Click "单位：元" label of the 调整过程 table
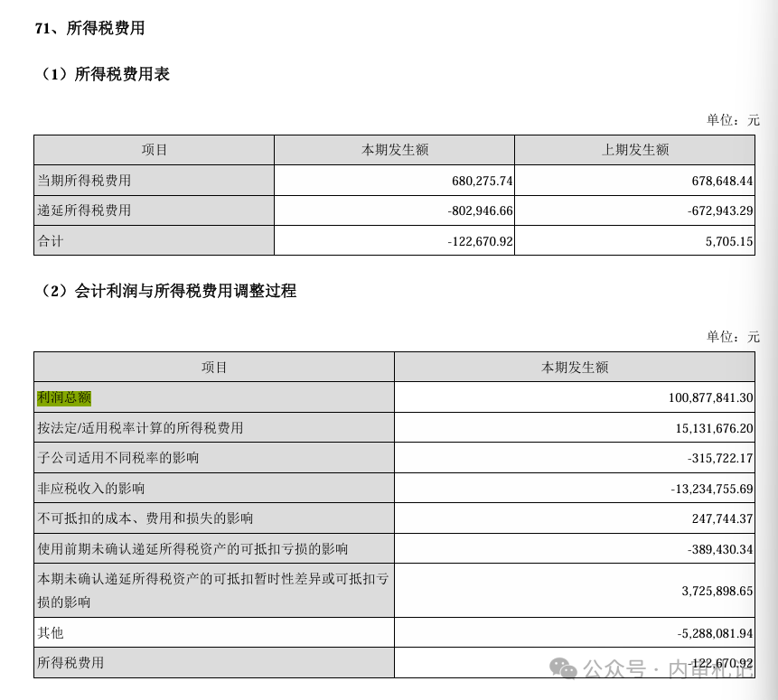Screen dimensions: 778x700 [x=733, y=337]
